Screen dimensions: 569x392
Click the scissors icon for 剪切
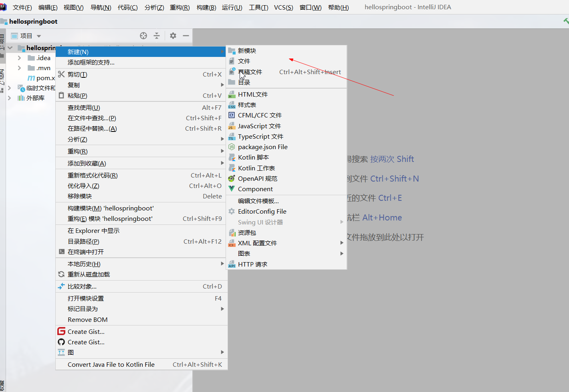61,74
